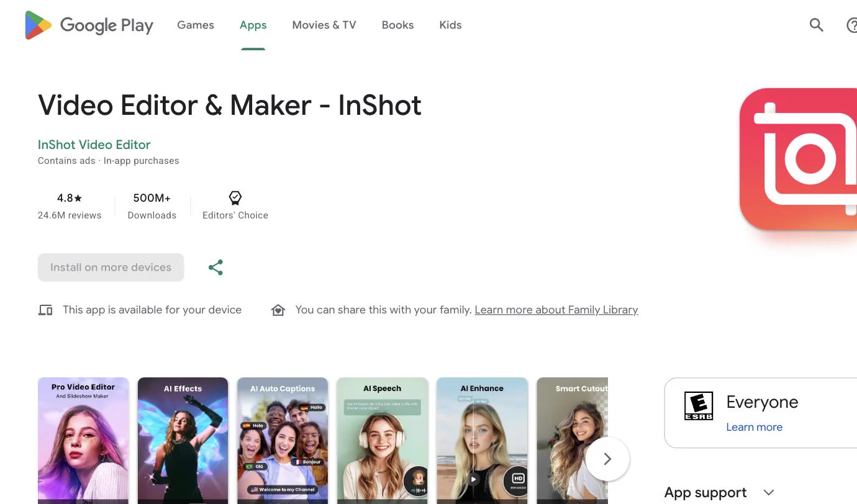Go to Movies & TV tab

pyautogui.click(x=324, y=25)
